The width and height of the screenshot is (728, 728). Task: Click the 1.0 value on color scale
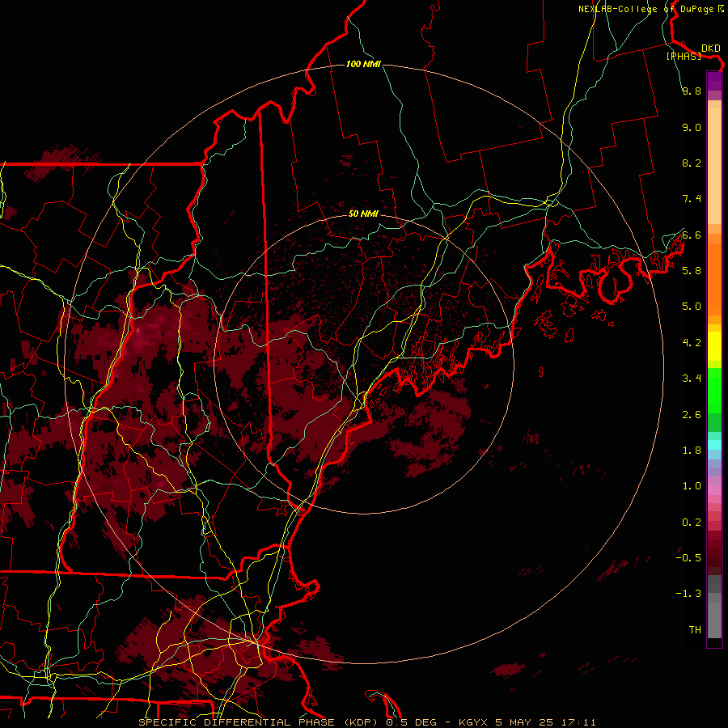click(x=692, y=486)
